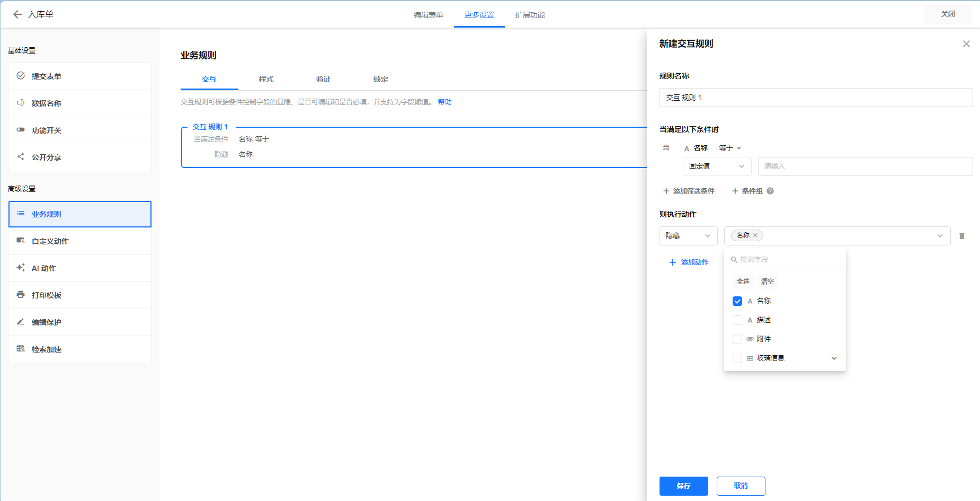Viewport: 980px width, 501px height.
Task: Click the 打印模板 printer icon
Action: pos(21,295)
